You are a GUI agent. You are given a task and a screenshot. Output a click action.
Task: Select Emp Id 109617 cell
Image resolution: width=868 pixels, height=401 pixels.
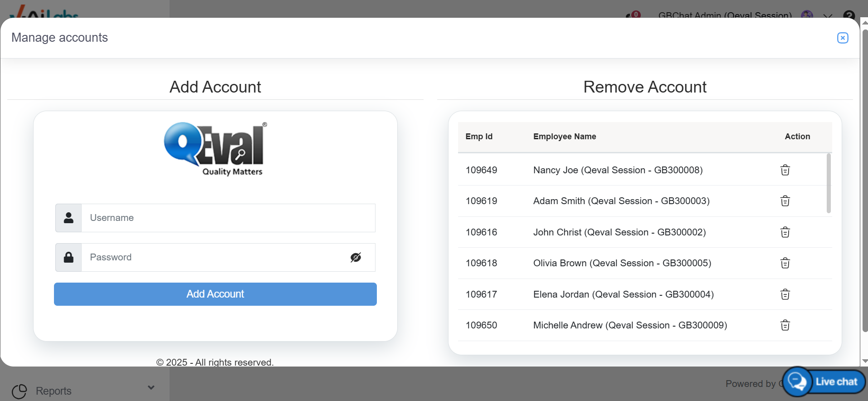481,294
